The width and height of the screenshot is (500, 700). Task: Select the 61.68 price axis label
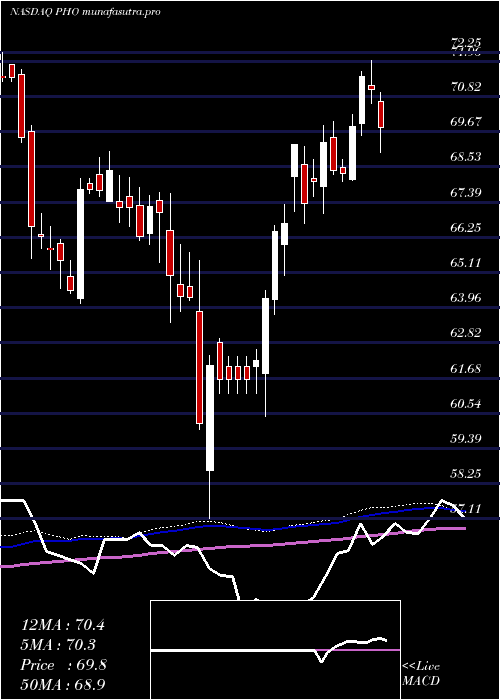click(x=466, y=369)
